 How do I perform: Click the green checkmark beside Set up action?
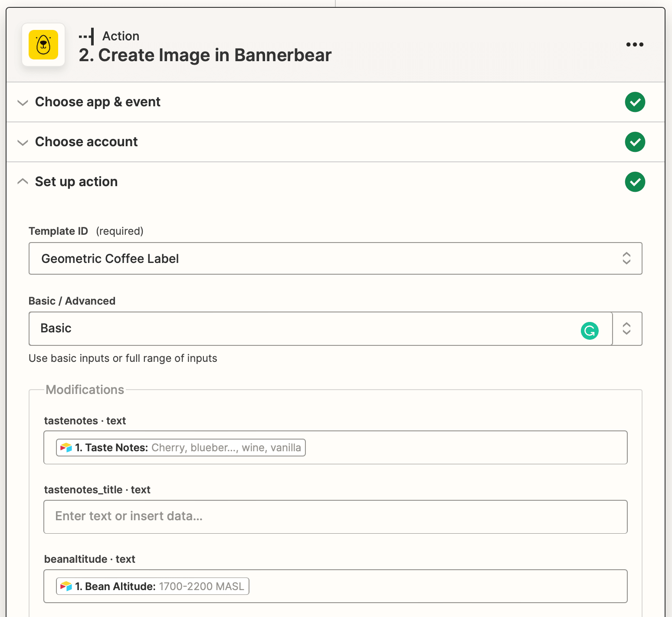pos(635,182)
